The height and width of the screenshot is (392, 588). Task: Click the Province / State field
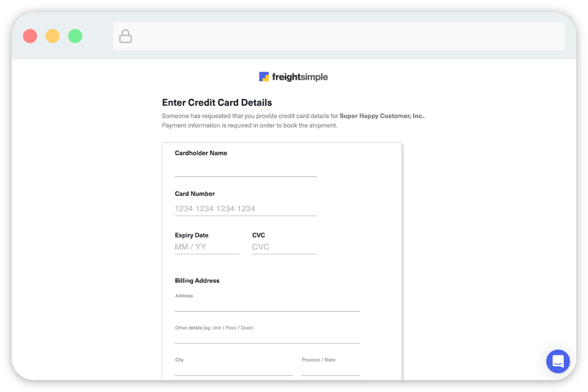(x=330, y=369)
